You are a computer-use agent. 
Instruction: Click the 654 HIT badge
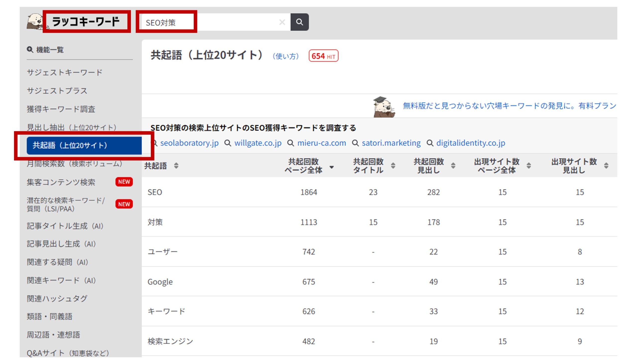click(x=323, y=56)
